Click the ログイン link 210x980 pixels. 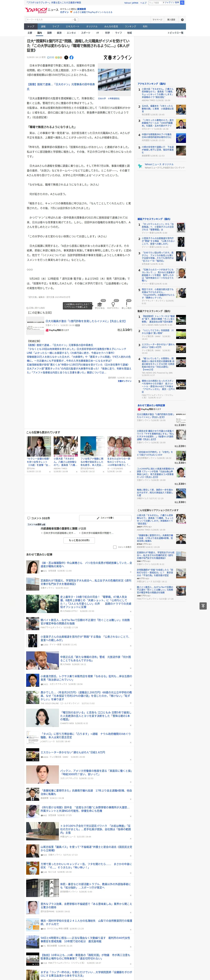point(64,12)
